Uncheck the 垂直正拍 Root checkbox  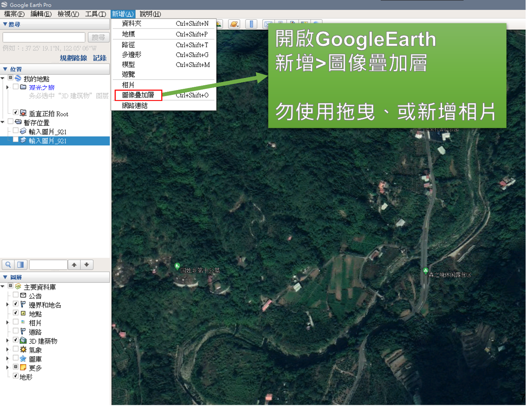(x=16, y=113)
